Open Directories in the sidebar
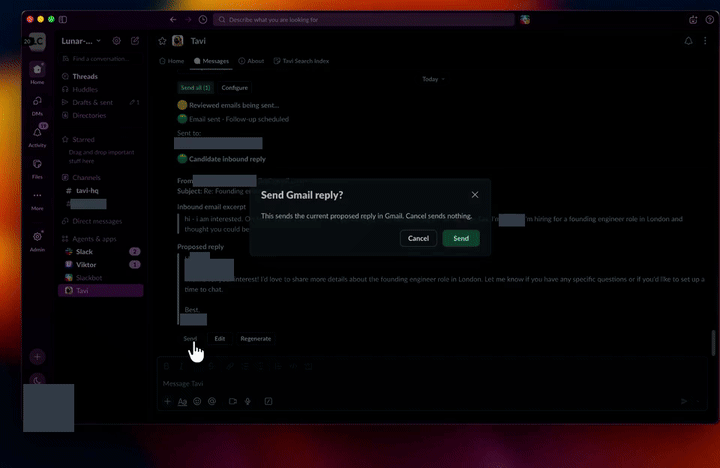Viewport: 720px width, 468px height. (x=101, y=115)
